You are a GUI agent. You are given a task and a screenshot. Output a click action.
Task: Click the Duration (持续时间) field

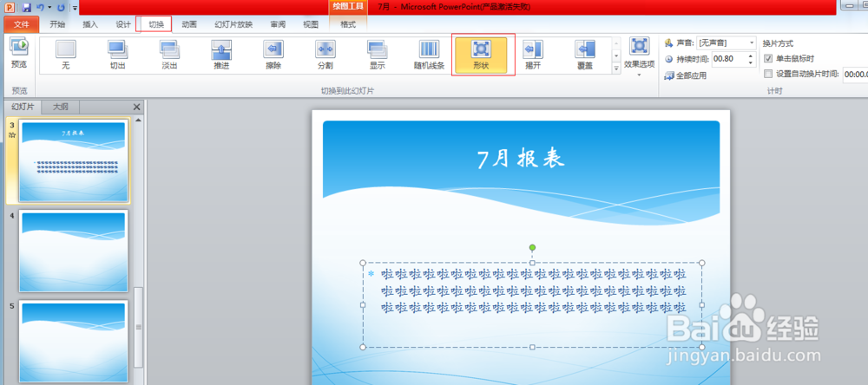(x=729, y=59)
